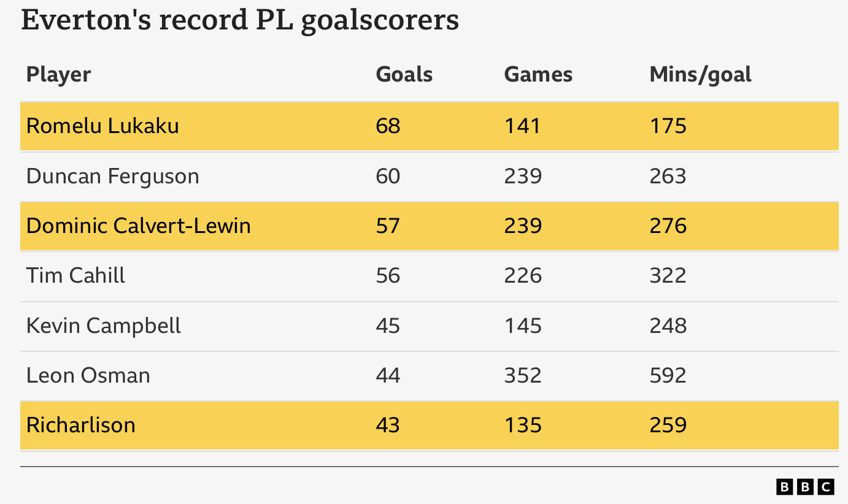The height and width of the screenshot is (504, 848).
Task: Click Kevin Campbell's 45 goals value
Action: (388, 326)
